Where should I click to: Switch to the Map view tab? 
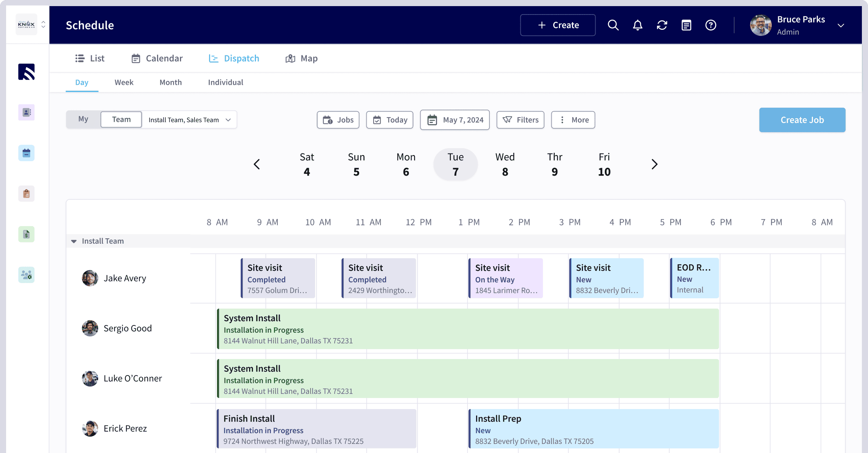point(301,58)
